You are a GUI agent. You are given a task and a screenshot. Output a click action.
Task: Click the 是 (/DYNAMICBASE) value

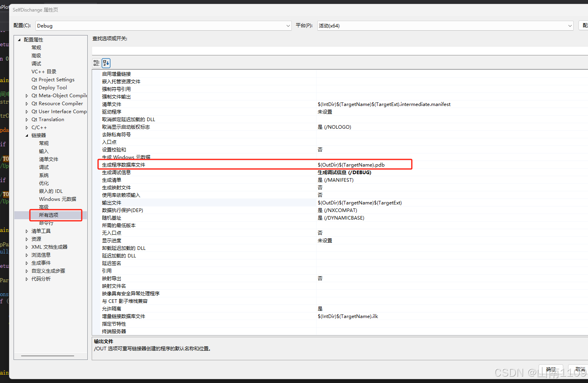[341, 218]
